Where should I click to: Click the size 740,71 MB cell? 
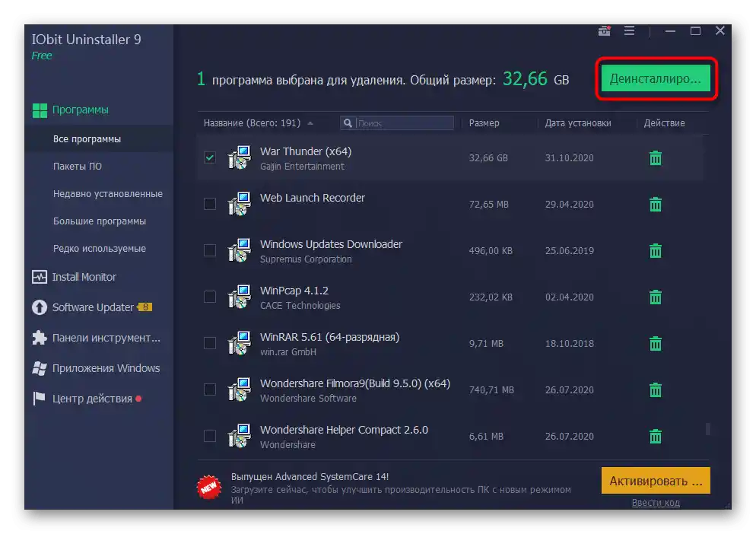click(491, 389)
